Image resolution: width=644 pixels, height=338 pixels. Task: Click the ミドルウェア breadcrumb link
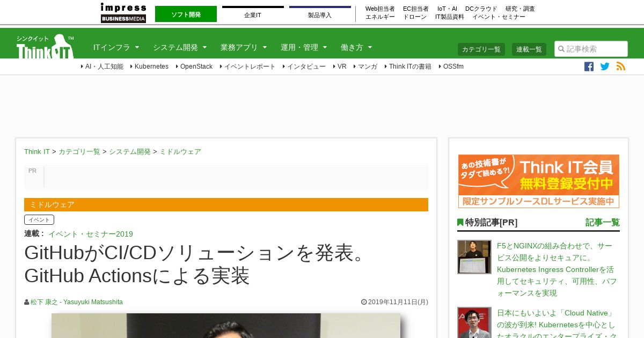(x=180, y=152)
